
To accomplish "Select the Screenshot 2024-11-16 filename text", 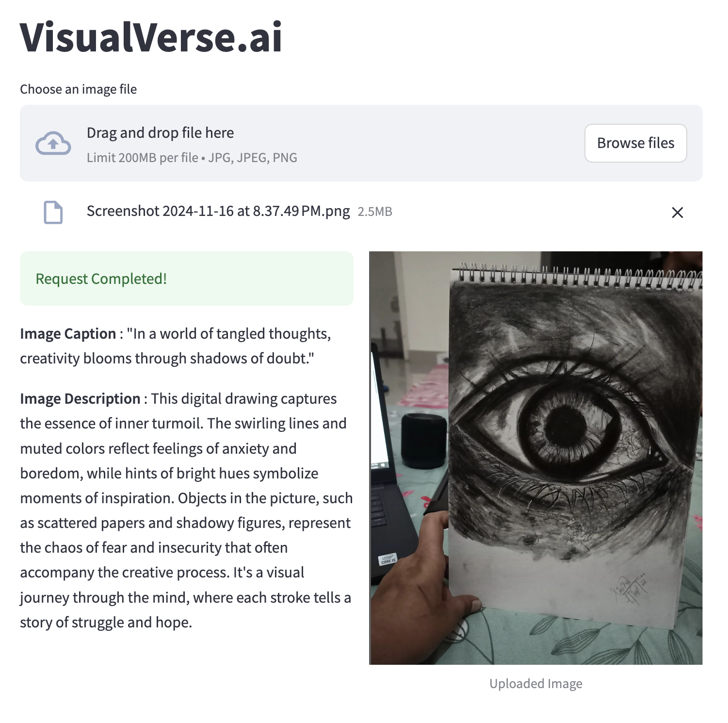I will [x=218, y=211].
